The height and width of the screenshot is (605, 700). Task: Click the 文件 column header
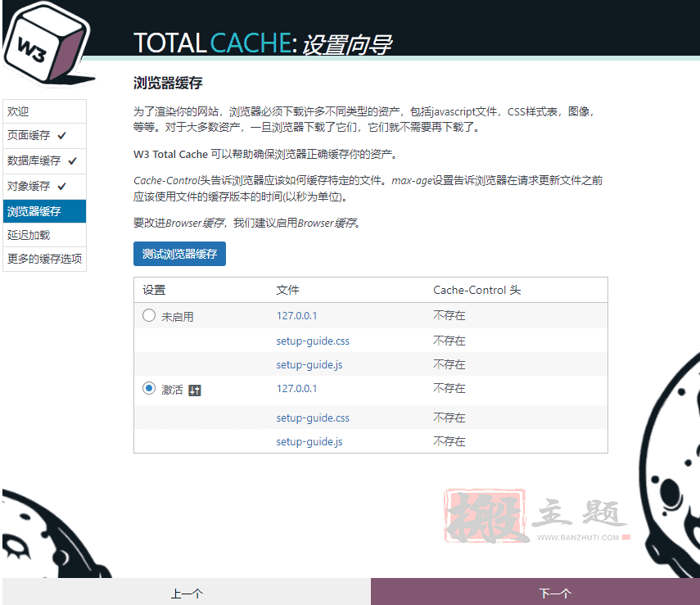(x=287, y=291)
